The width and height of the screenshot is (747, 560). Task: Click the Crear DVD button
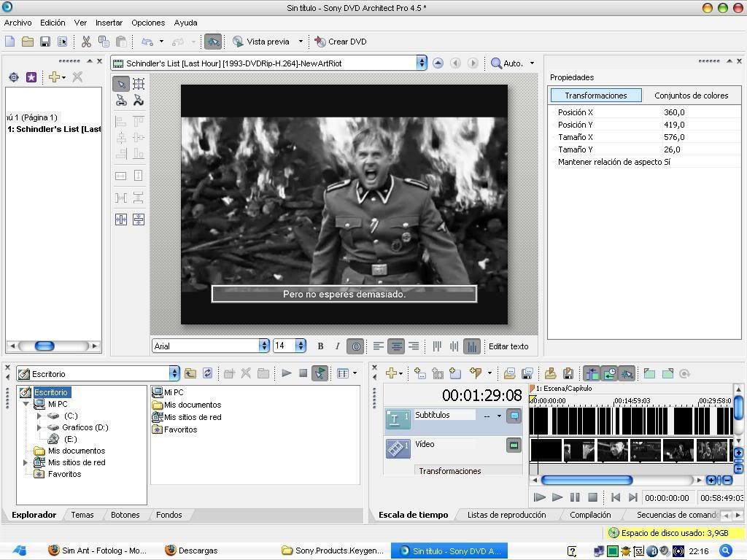[x=341, y=42]
